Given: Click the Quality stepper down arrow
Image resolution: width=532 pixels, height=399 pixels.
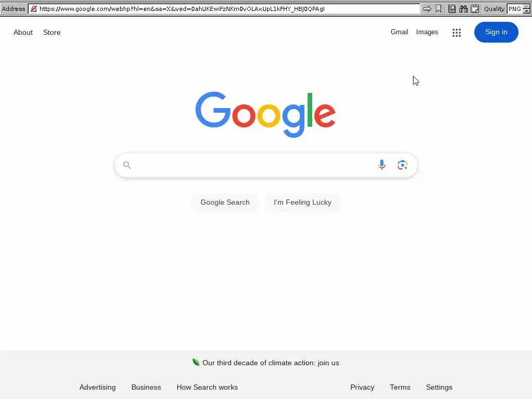Looking at the screenshot, I should [526, 11].
